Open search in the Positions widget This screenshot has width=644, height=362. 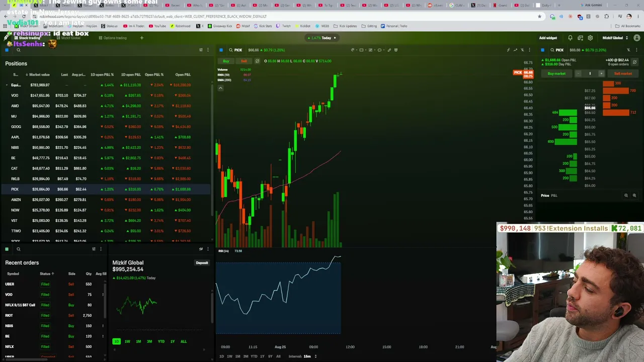(x=18, y=50)
